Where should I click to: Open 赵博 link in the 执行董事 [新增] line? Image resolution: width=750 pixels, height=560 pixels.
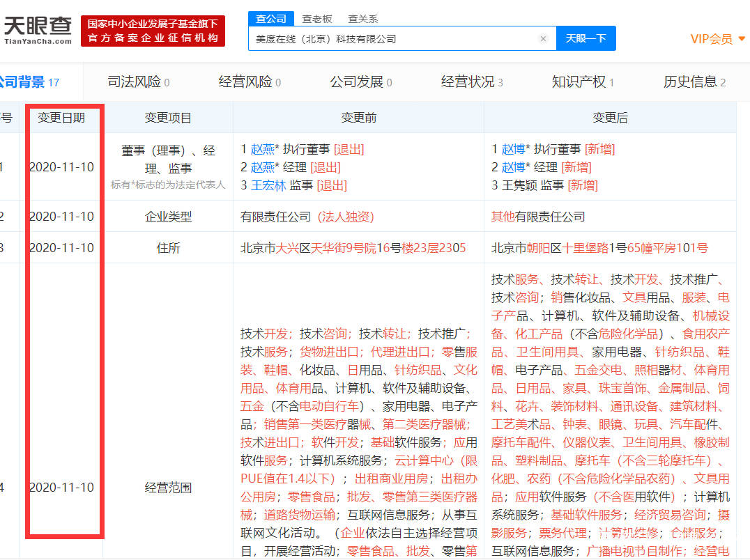[x=513, y=150]
